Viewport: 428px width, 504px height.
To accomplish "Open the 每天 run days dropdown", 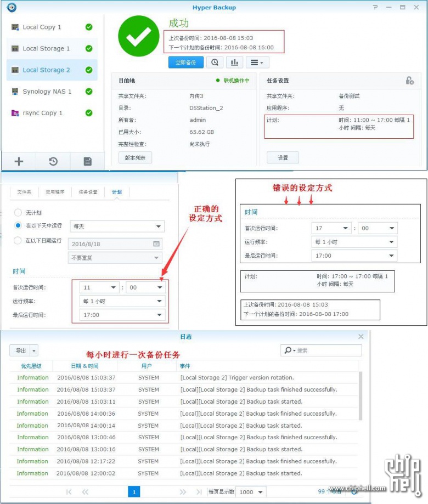I will coord(117,226).
